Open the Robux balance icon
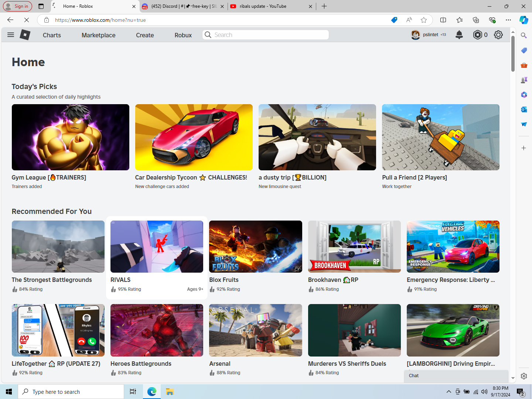 (x=477, y=35)
